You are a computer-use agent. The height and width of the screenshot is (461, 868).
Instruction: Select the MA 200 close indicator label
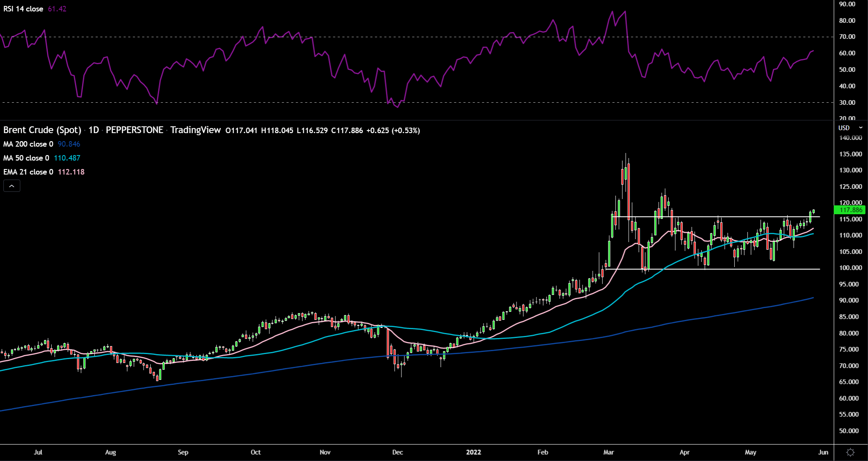click(28, 144)
